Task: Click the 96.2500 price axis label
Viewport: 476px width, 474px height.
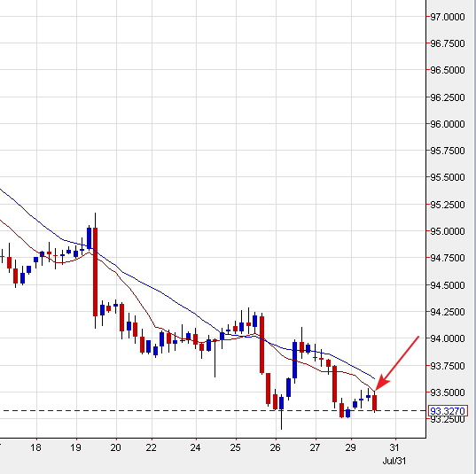Action: click(448, 97)
